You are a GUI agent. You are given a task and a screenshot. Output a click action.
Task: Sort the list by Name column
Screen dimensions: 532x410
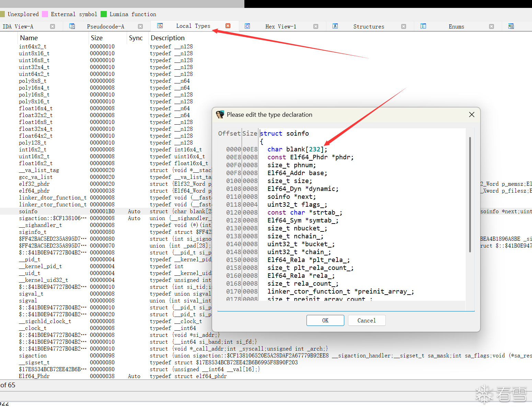(29, 38)
